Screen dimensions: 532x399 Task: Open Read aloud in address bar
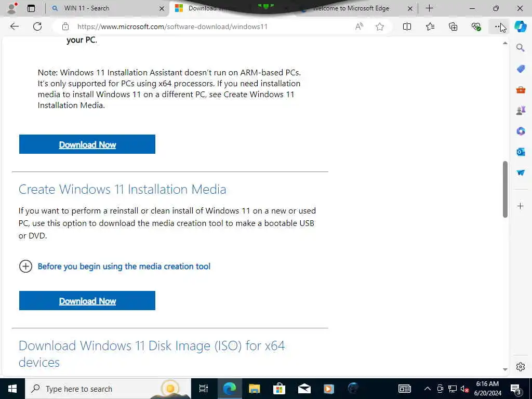click(x=359, y=26)
